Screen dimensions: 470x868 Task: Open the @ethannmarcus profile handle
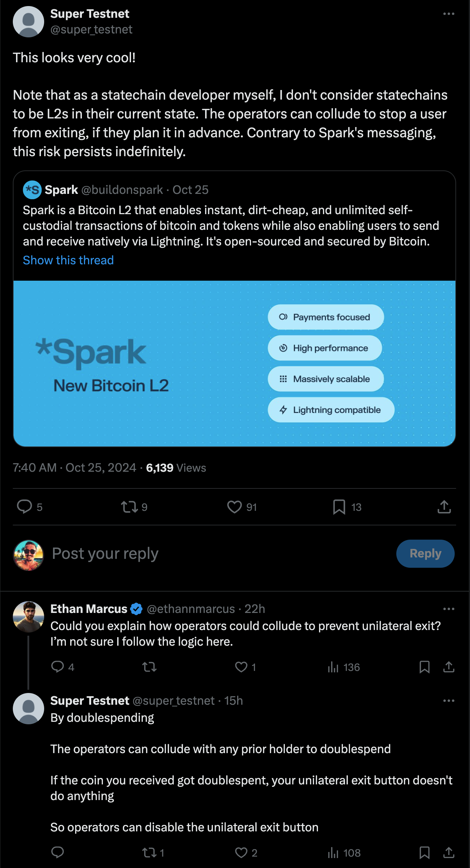coord(191,609)
